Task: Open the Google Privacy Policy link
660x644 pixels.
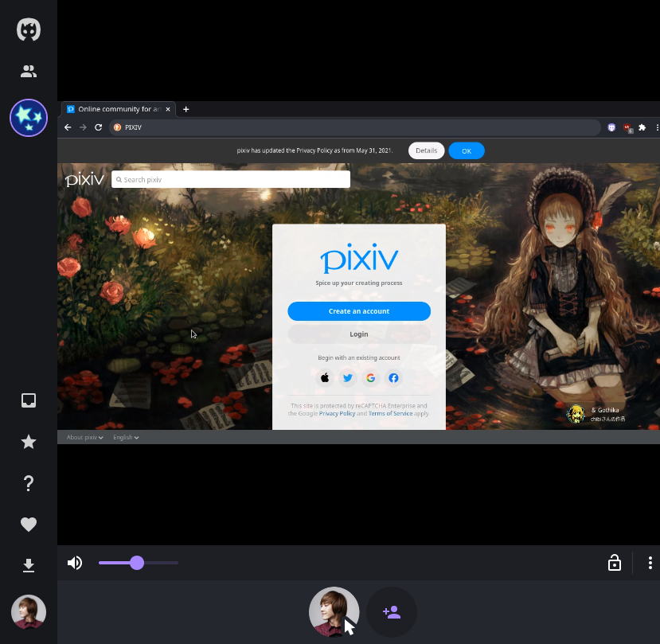Action: tap(337, 414)
